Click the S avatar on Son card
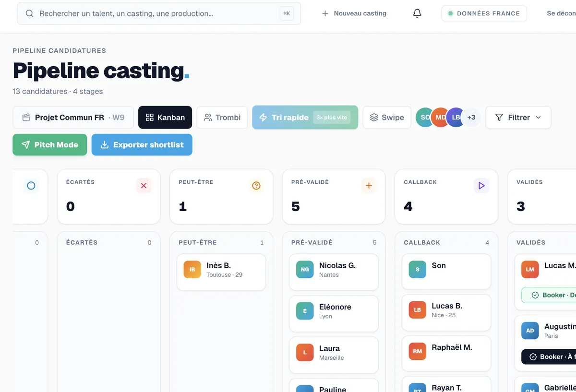Viewport: 576px width, 392px height. click(418, 270)
